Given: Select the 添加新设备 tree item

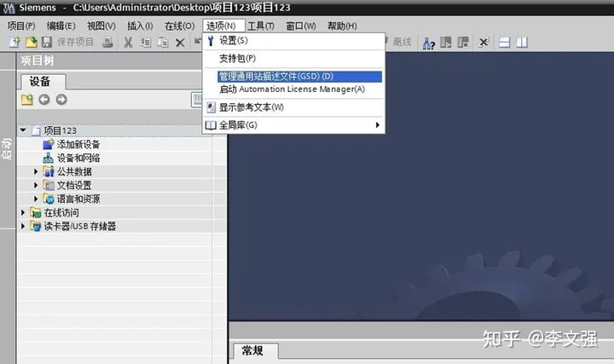Looking at the screenshot, I should [78, 144].
